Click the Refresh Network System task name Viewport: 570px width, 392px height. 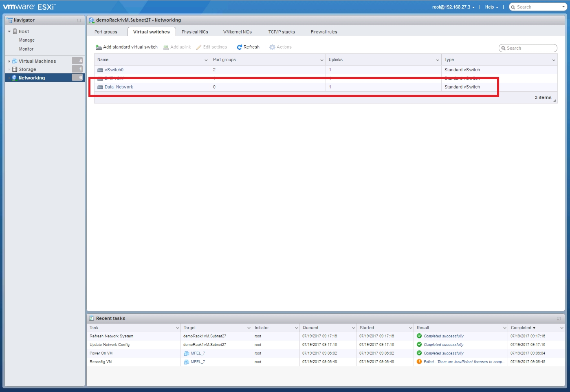tap(111, 336)
